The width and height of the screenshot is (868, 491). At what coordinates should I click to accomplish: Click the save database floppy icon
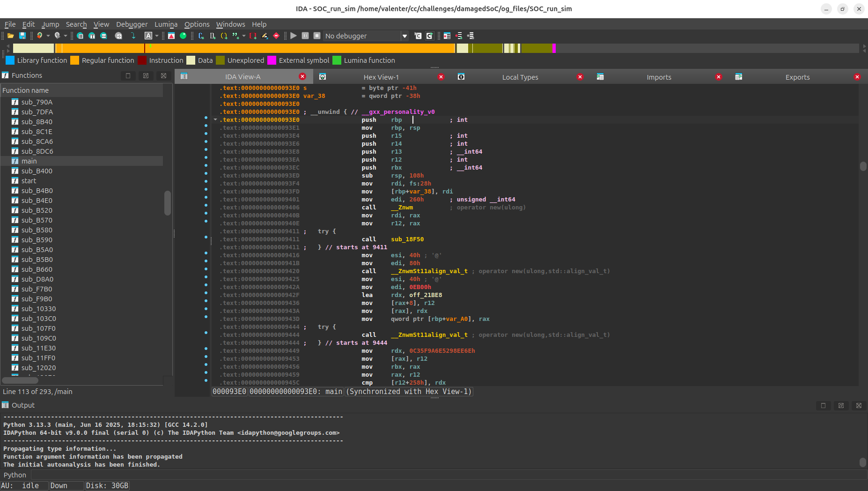pyautogui.click(x=22, y=36)
